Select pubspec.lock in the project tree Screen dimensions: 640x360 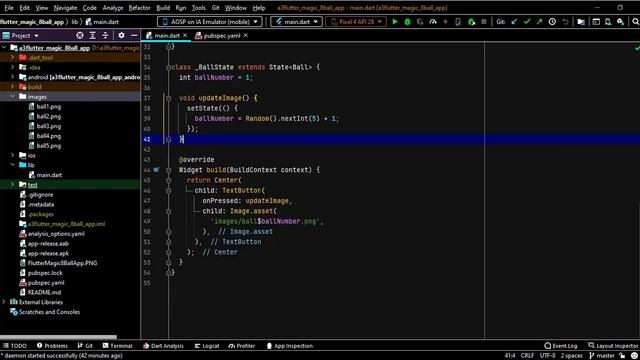pos(45,273)
